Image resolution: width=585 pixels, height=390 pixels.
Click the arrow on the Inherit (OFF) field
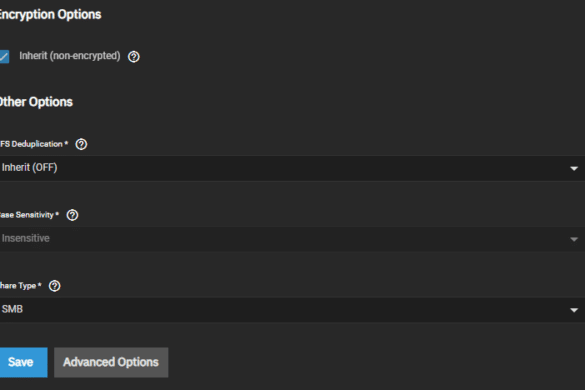tap(574, 169)
